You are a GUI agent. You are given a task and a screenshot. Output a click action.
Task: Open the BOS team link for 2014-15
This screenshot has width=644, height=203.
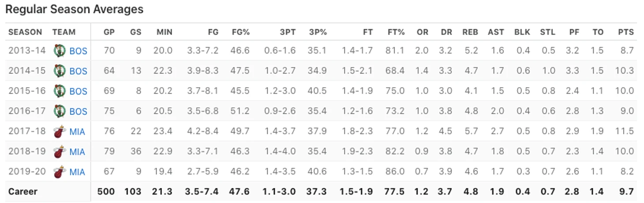79,71
